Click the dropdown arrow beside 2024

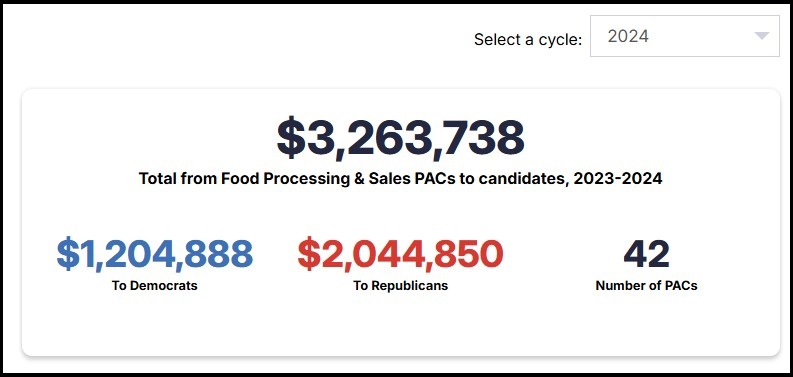(762, 36)
